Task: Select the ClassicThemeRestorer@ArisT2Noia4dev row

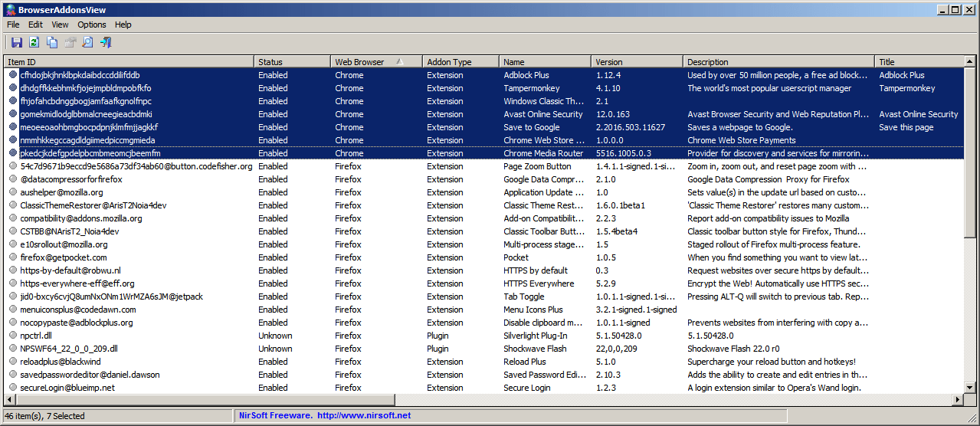Action: [483, 205]
